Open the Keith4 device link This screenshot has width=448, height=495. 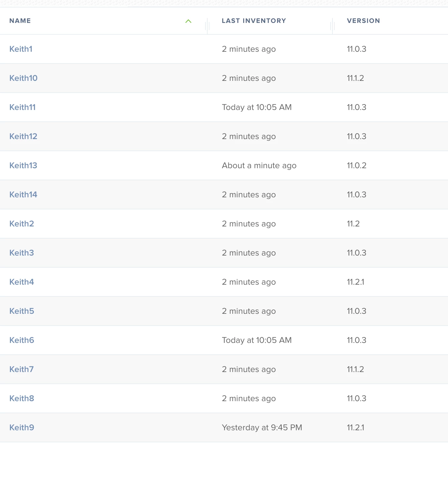22,282
